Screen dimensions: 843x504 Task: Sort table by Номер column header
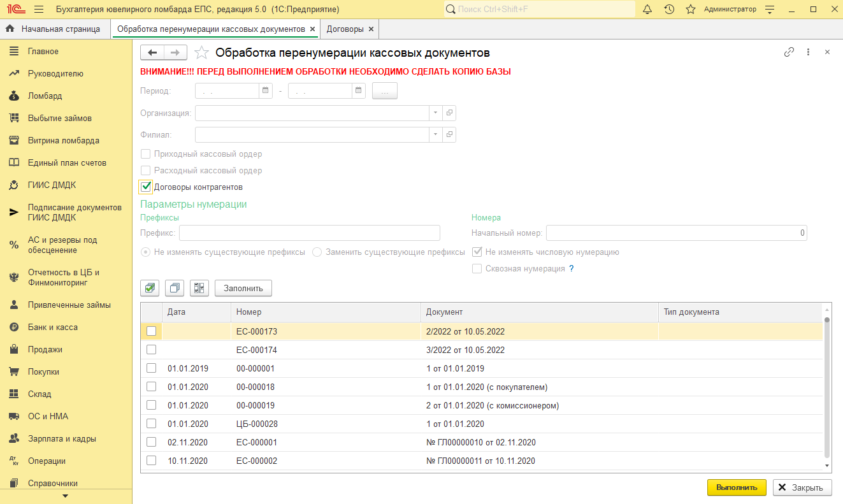pos(326,312)
